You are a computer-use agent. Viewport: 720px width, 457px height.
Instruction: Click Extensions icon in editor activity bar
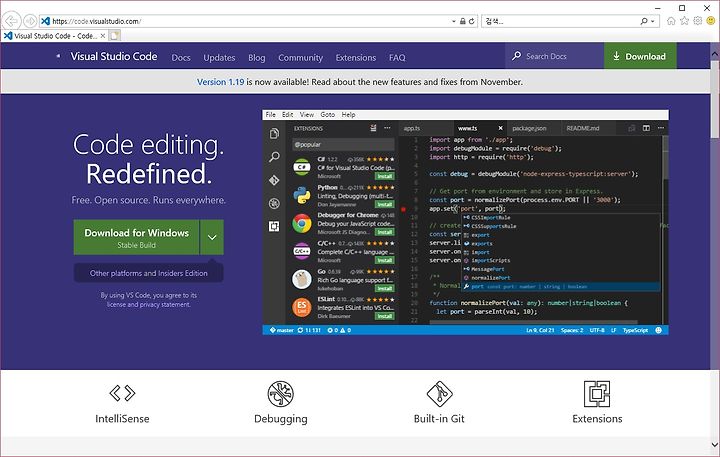[274, 226]
